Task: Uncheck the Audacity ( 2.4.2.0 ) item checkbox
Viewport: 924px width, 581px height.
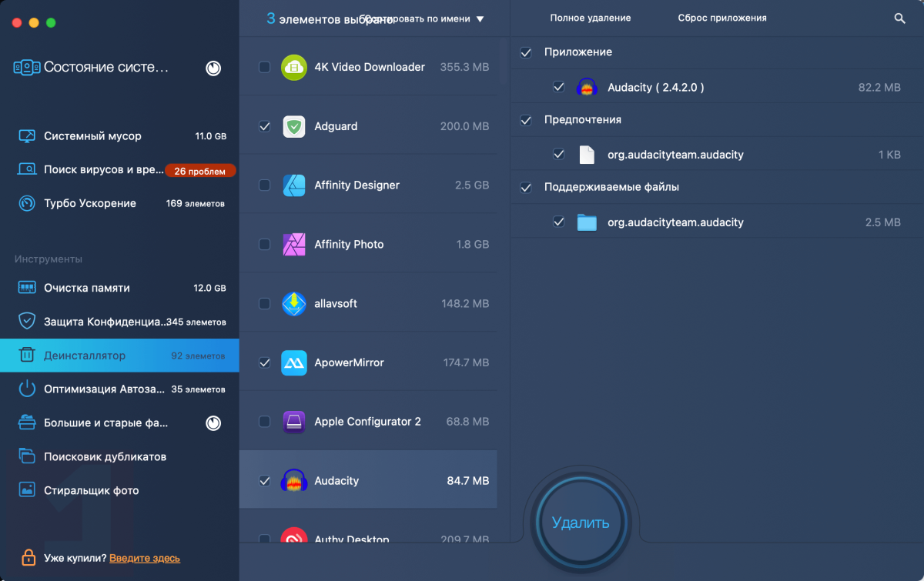Action: (x=559, y=87)
